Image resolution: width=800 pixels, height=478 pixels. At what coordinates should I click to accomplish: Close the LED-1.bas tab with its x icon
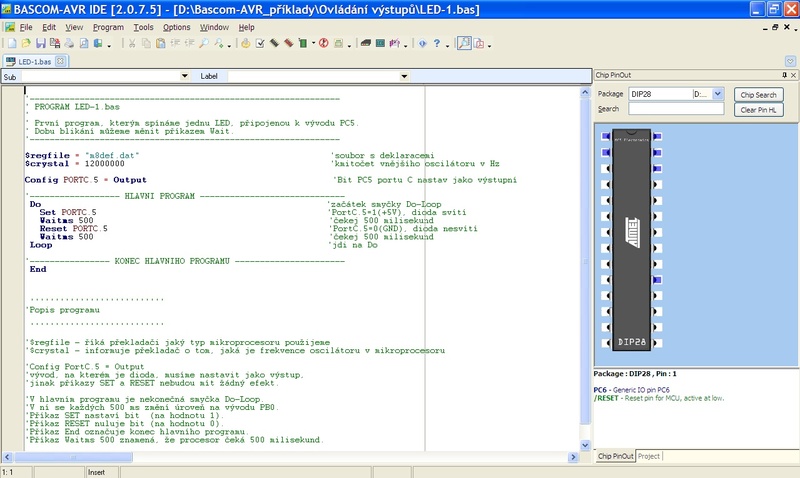tap(60, 61)
